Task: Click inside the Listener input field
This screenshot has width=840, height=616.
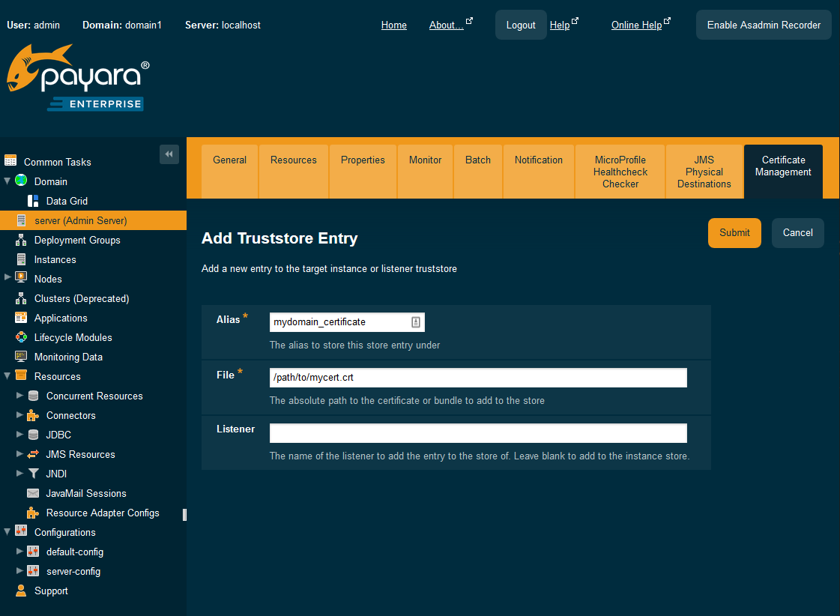Action: click(477, 432)
